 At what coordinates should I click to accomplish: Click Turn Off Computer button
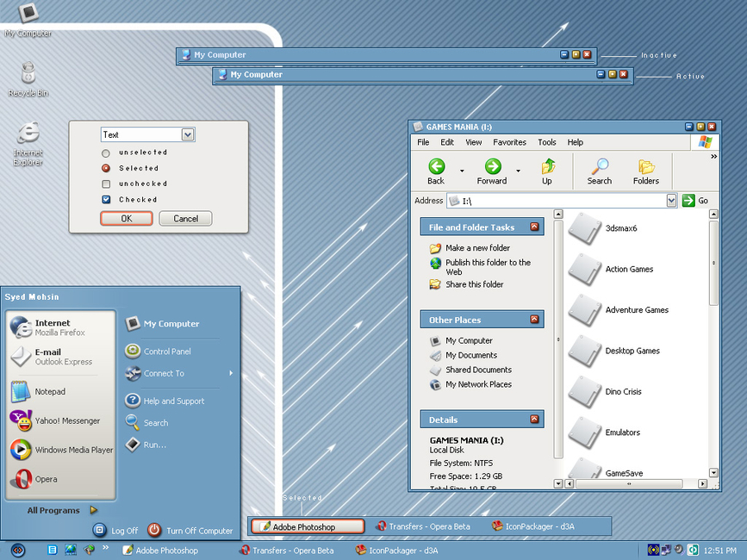[x=190, y=530]
